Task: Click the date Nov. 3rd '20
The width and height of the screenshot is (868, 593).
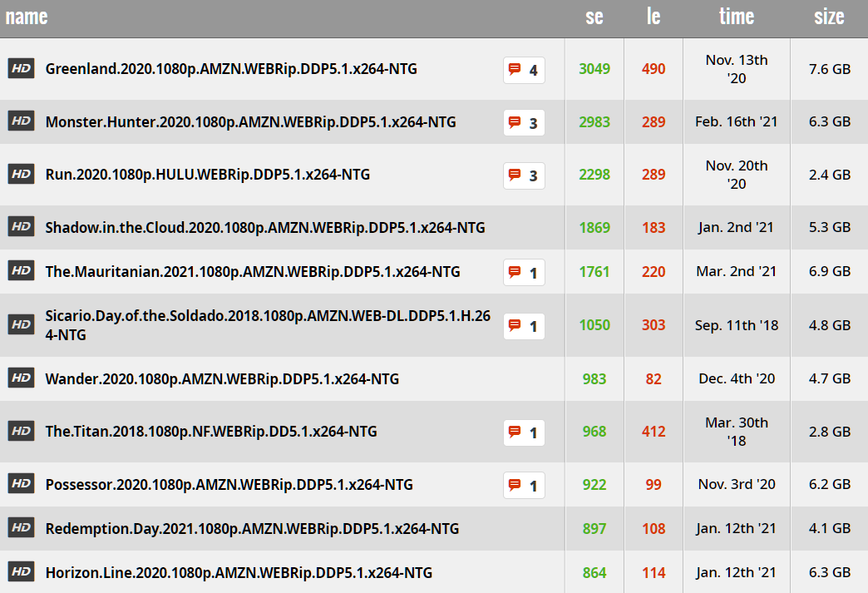Action: coord(737,484)
